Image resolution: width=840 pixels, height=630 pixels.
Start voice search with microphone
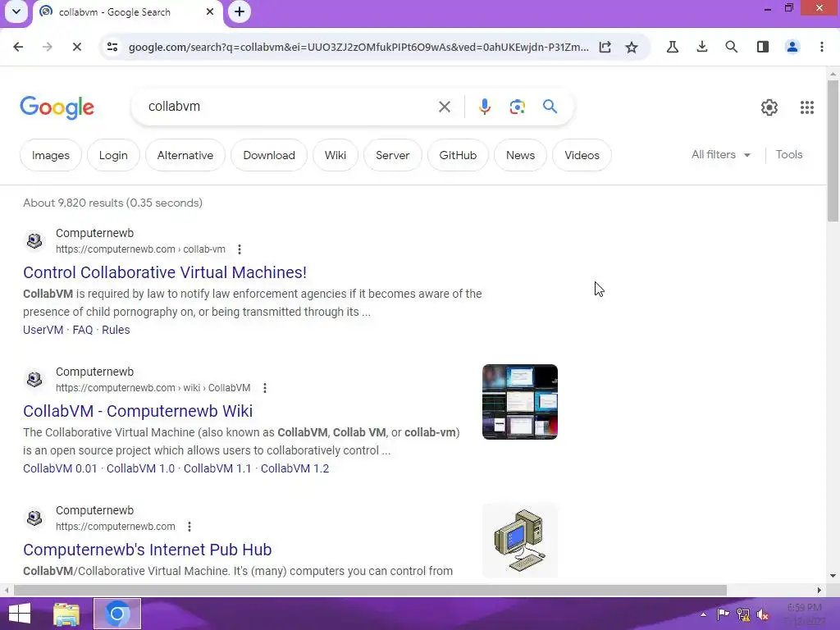pyautogui.click(x=485, y=107)
